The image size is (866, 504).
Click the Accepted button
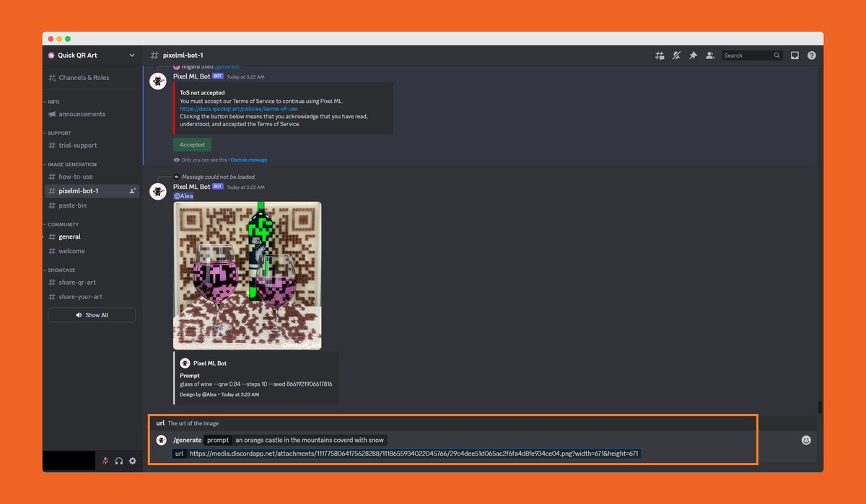[x=192, y=144]
